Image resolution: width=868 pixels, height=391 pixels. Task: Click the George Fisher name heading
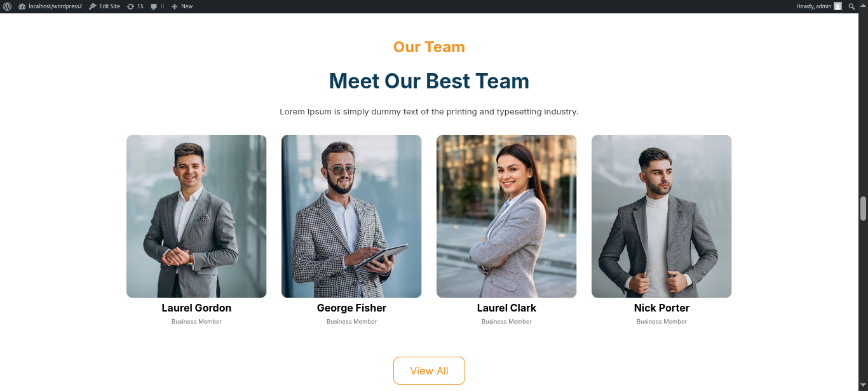351,308
